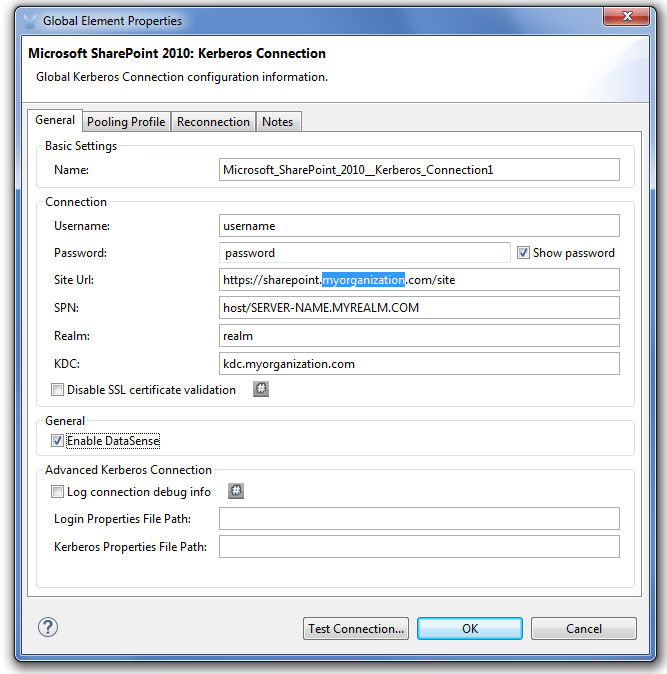Image resolution: width=667 pixels, height=674 pixels.
Task: Click the Kerberos Properties File Path field
Action: pos(419,547)
